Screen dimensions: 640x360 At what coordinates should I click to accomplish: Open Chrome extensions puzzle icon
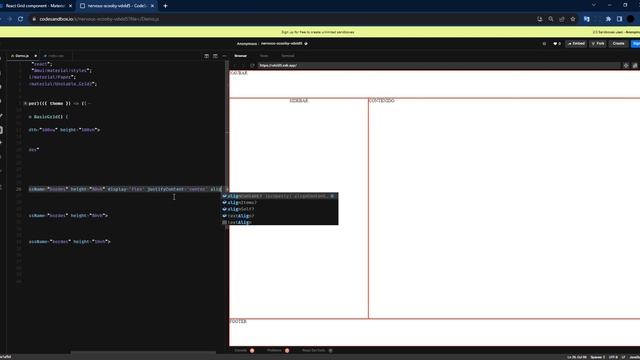[x=608, y=19]
